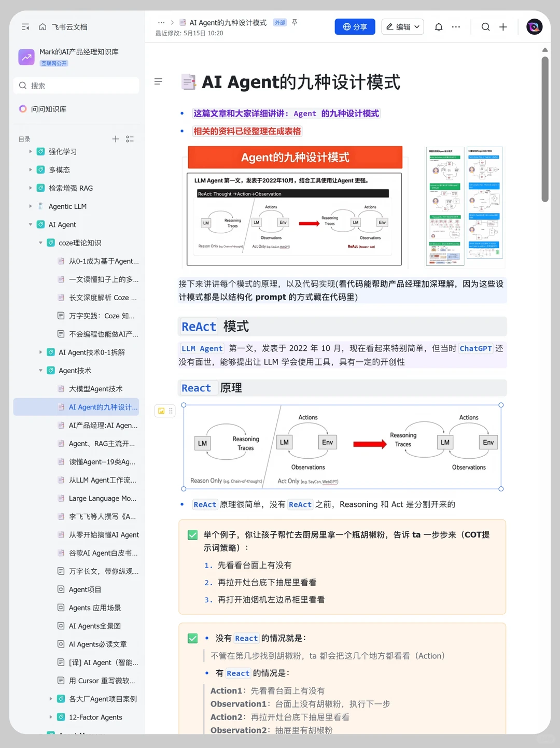This screenshot has width=560, height=748.
Task: Expand the Agentic LLM node
Action: 30,206
